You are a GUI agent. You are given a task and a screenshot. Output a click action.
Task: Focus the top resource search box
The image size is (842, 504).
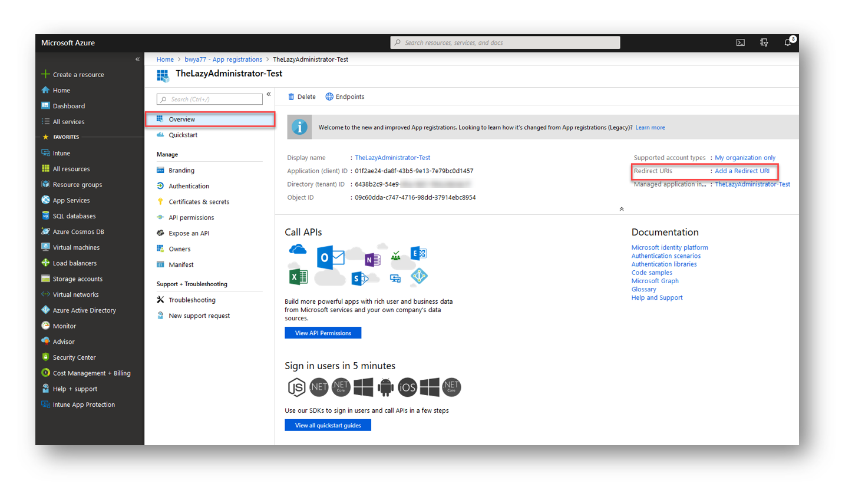[505, 42]
